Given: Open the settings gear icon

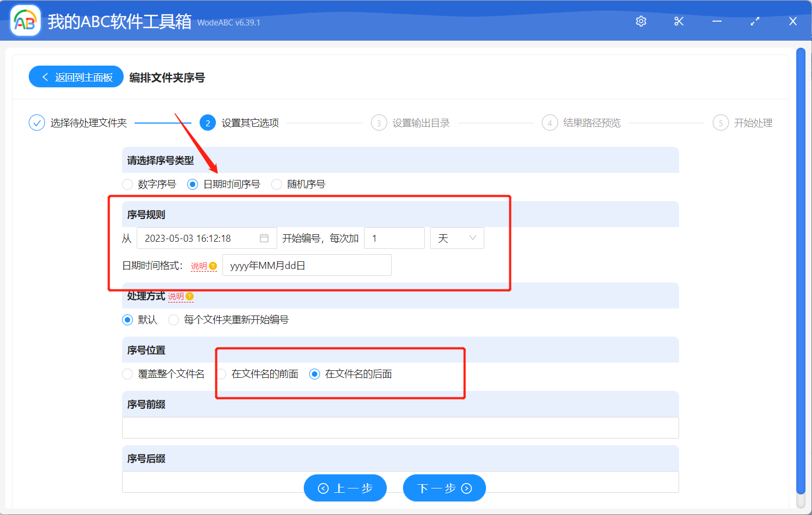Looking at the screenshot, I should [641, 21].
